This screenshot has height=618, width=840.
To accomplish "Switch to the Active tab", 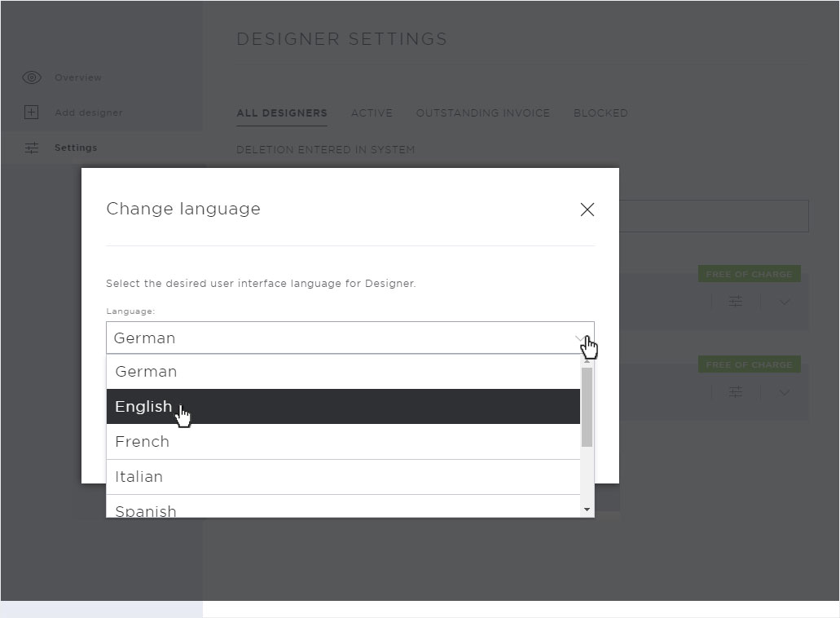I will tap(372, 113).
